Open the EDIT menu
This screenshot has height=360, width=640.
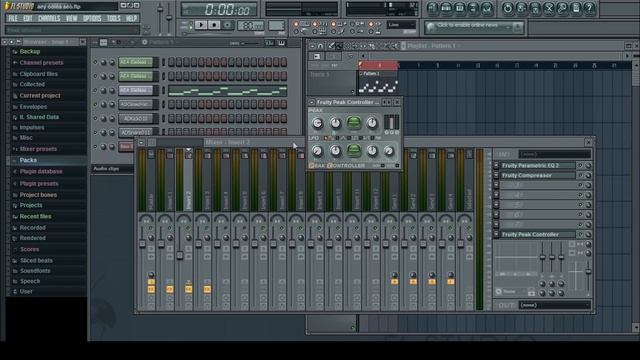click(27, 19)
